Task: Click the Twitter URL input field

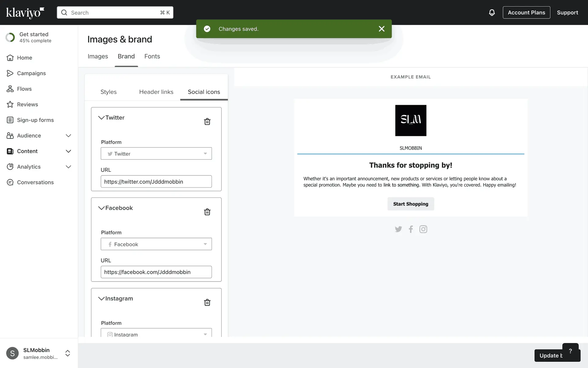Action: (x=156, y=182)
